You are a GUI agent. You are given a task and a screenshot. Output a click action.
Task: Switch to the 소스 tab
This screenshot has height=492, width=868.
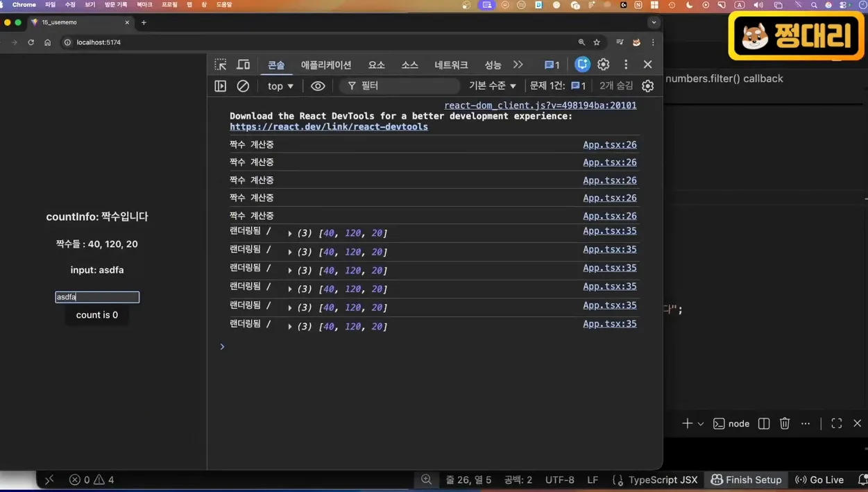click(x=409, y=65)
